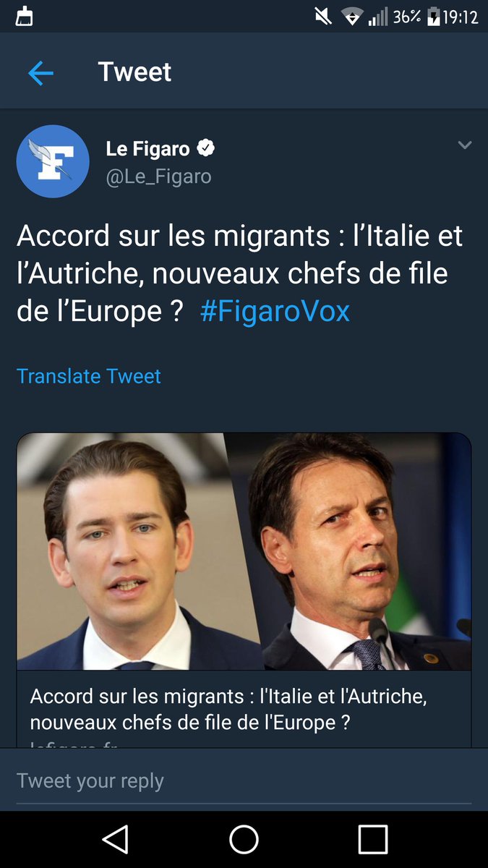The width and height of the screenshot is (488, 868).
Task: Tap Translate Tweet
Action: click(x=89, y=376)
